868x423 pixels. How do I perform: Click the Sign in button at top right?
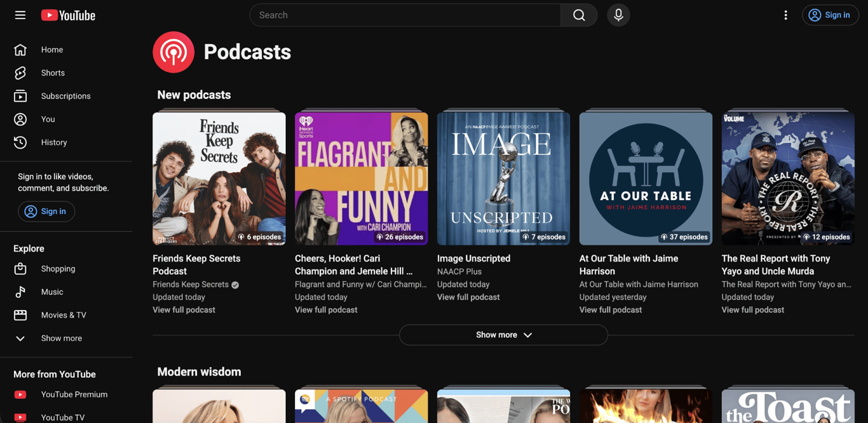(830, 15)
